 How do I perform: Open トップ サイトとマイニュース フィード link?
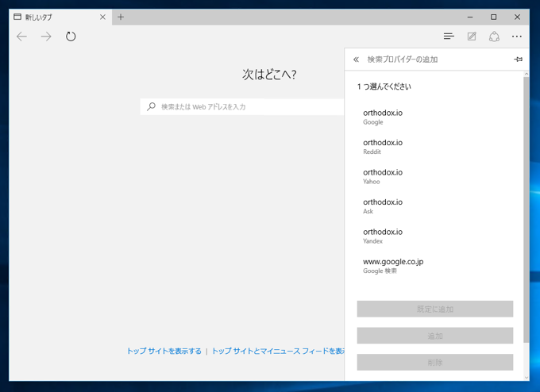278,351
